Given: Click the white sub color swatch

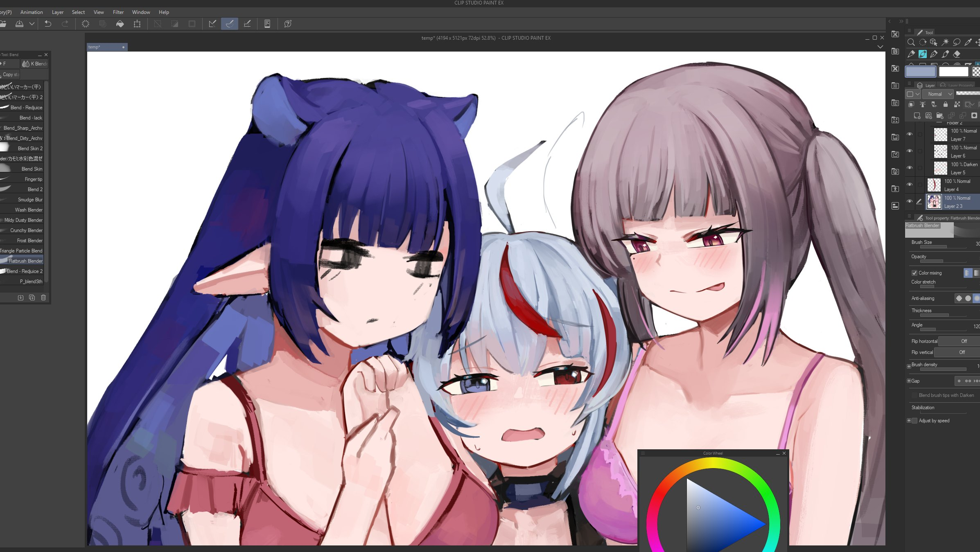Looking at the screenshot, I should (953, 72).
